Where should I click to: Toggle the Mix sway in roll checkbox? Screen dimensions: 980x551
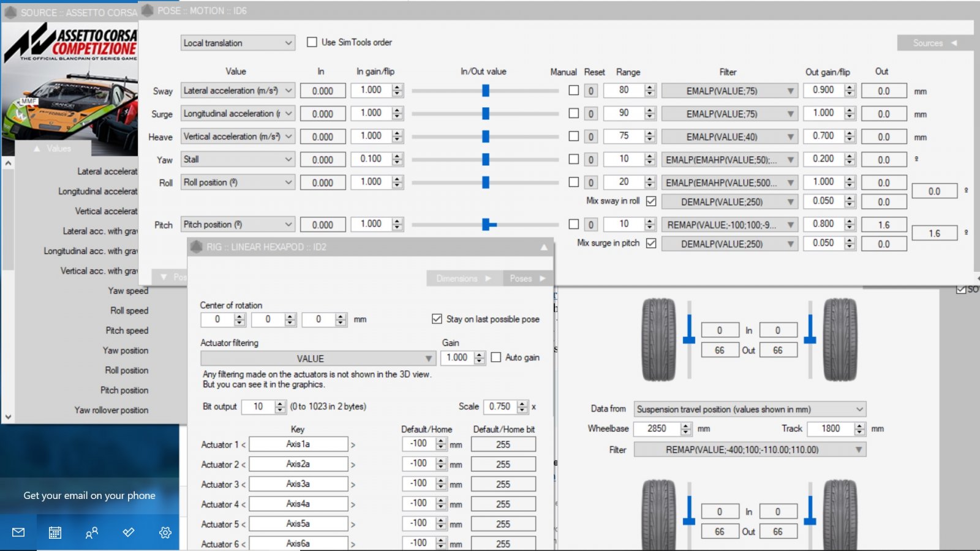pos(651,201)
